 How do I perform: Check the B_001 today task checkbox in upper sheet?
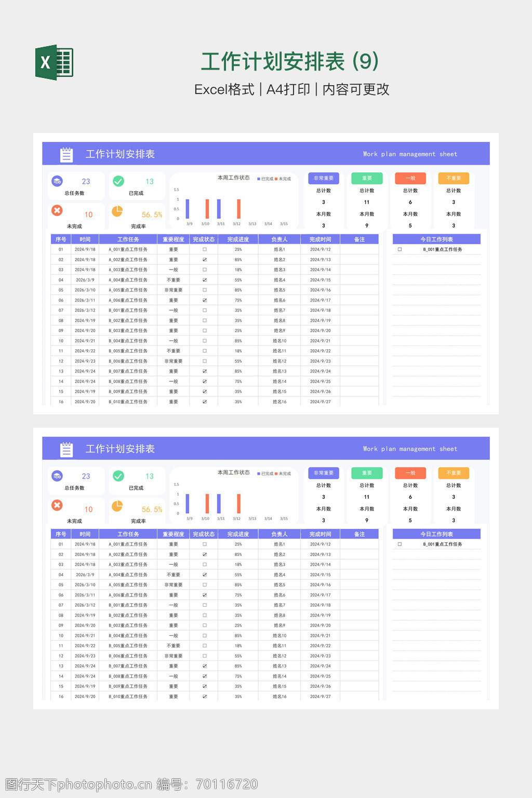coord(400,249)
